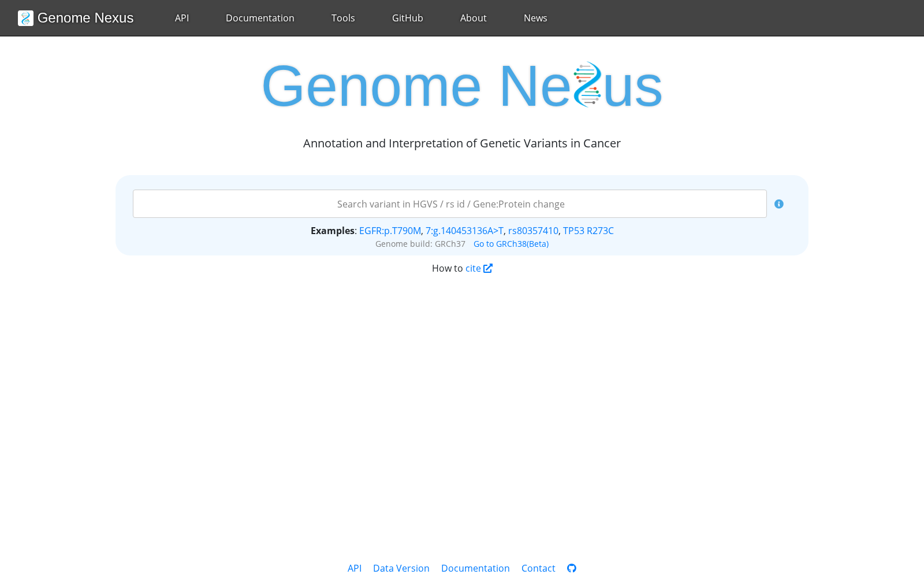The height and width of the screenshot is (578, 924).
Task: Click the footer API link
Action: click(355, 568)
